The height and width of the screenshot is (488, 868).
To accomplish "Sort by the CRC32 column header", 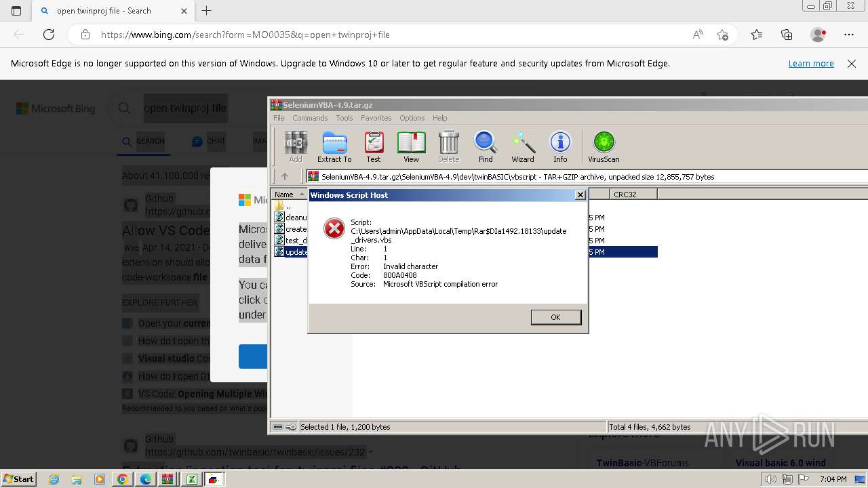I will tap(633, 195).
